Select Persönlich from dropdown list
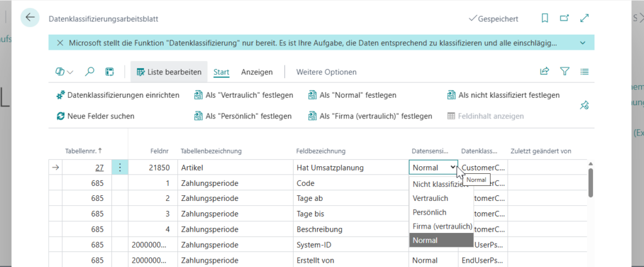644x267 pixels. click(x=441, y=212)
